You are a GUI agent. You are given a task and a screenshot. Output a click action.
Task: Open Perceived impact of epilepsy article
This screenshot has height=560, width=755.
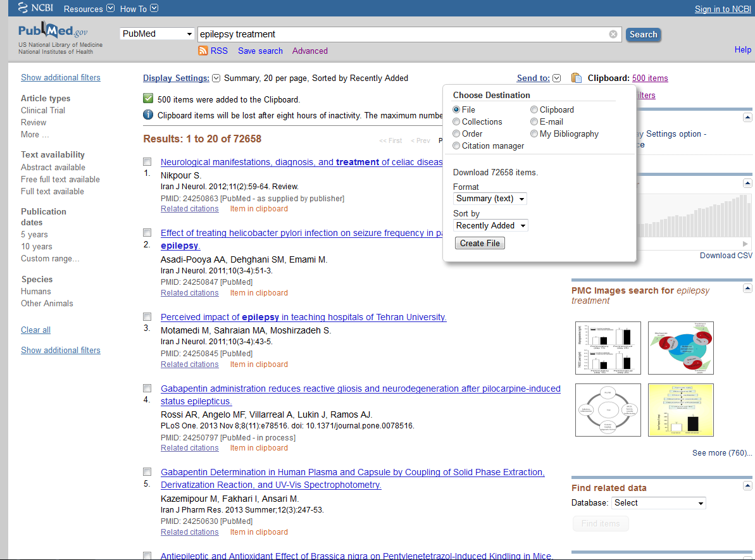(x=303, y=317)
